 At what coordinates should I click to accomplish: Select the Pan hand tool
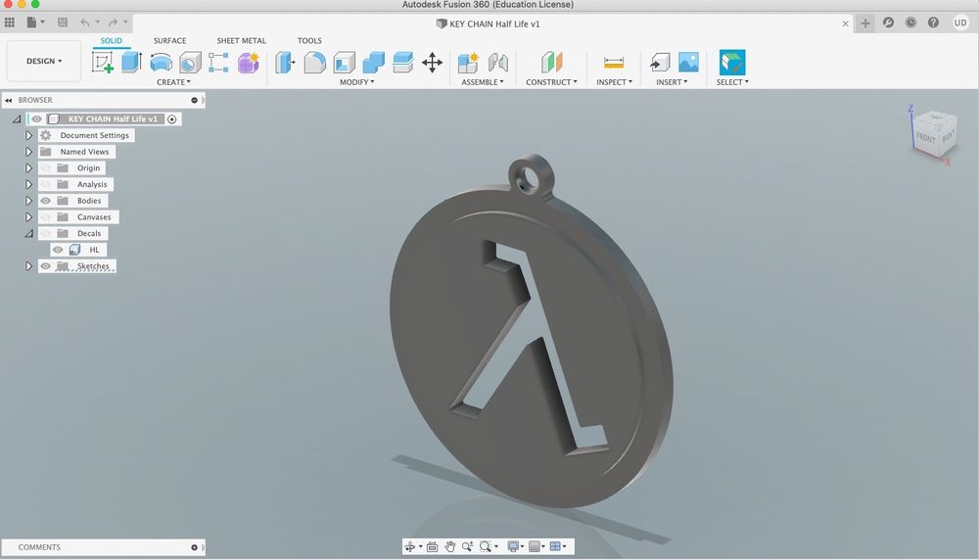tap(449, 547)
